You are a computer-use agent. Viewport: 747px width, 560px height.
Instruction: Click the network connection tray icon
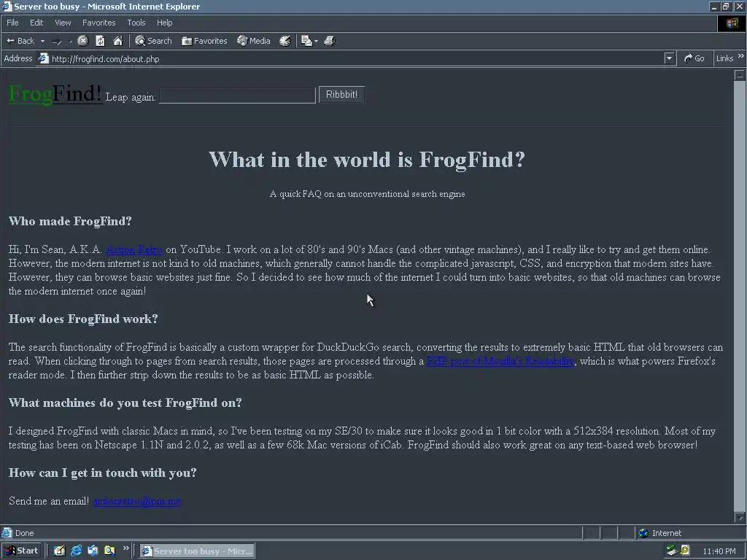point(672,551)
